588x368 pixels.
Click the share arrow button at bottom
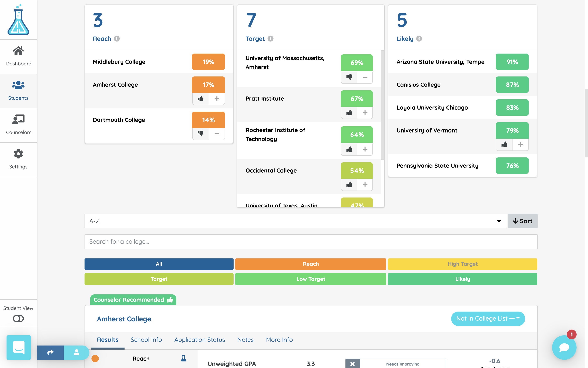[50, 352]
